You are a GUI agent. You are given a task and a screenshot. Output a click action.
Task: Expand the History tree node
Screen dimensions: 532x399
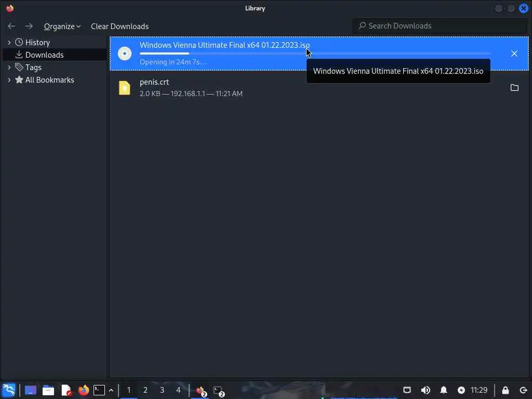pos(9,43)
